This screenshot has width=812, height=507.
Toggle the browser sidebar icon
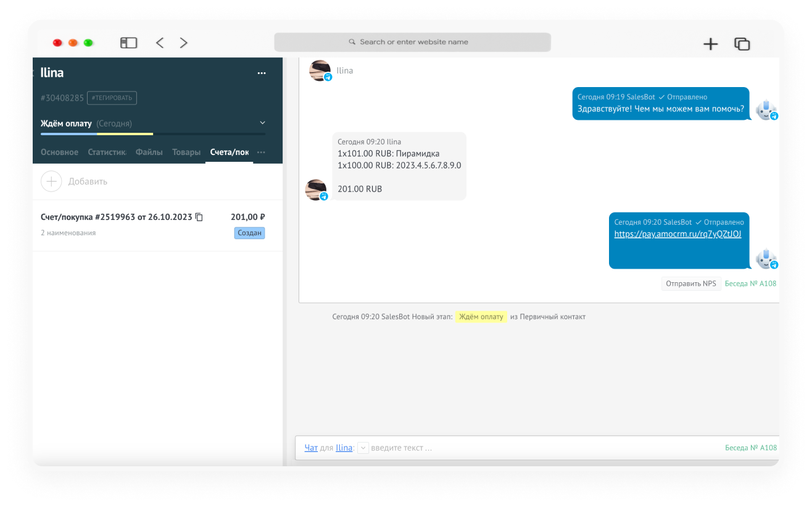click(128, 43)
